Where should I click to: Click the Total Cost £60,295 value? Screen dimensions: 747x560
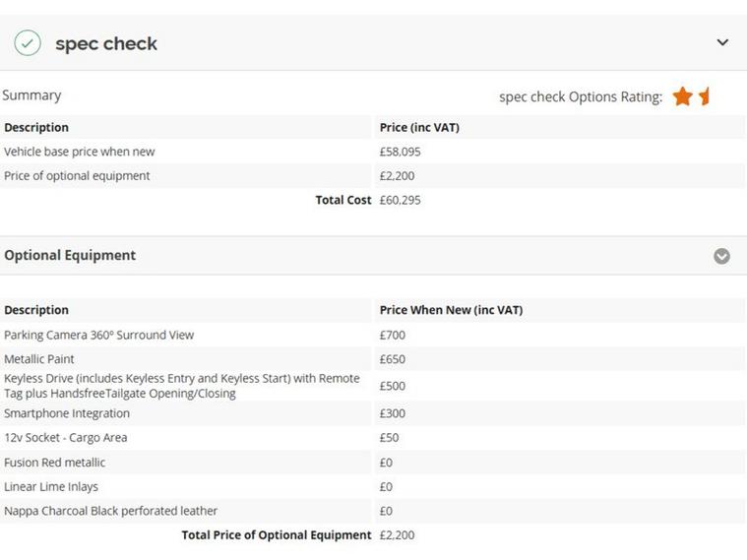[x=400, y=200]
